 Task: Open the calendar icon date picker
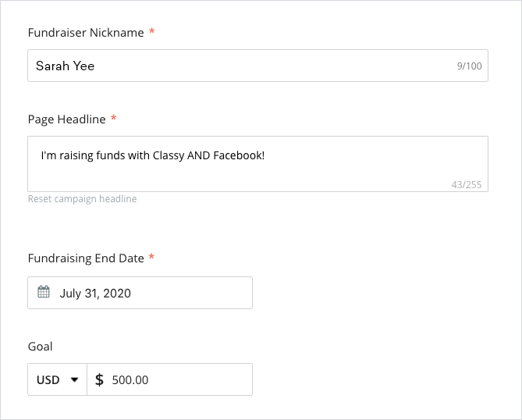coord(44,292)
